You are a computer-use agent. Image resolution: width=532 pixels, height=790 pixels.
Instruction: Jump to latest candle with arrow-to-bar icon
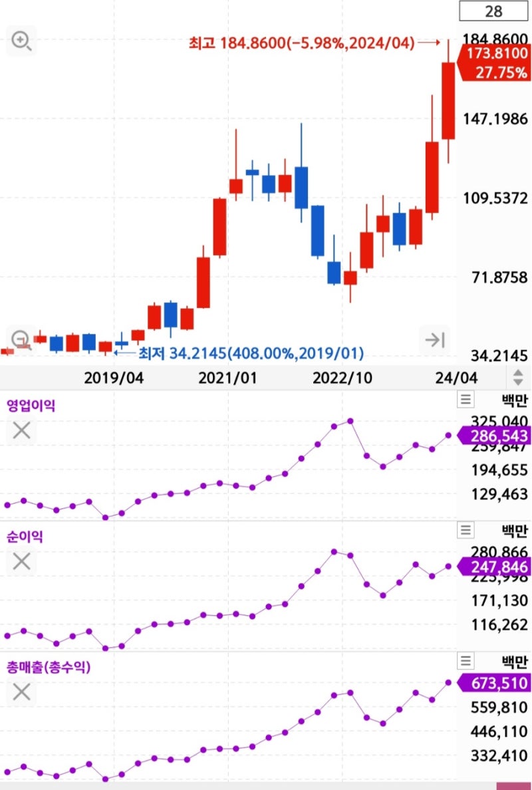(x=434, y=340)
